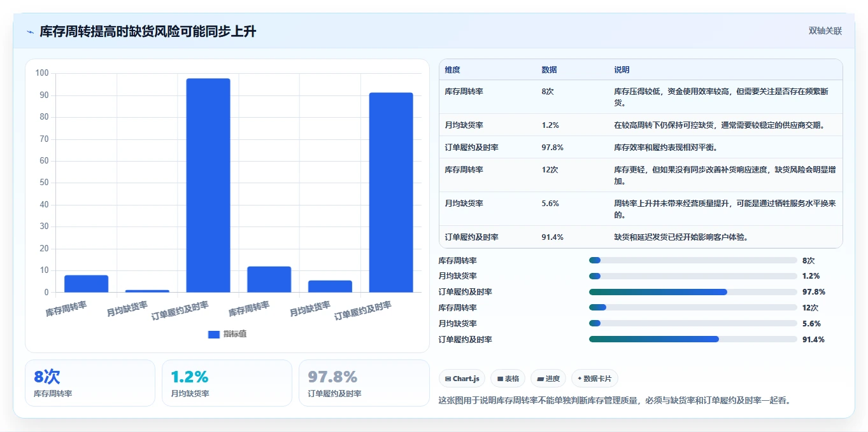Click the lightning icon beside the header title
Image resolution: width=868 pixels, height=432 pixels.
coord(31,32)
